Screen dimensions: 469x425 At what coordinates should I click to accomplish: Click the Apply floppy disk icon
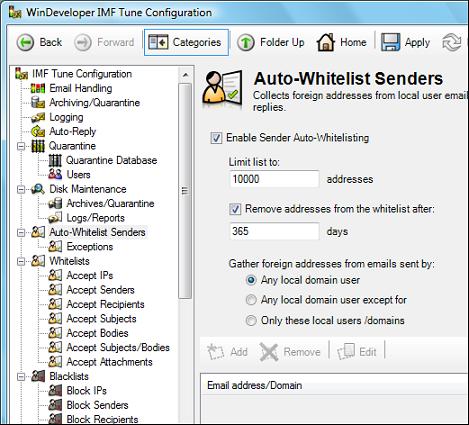(x=390, y=42)
